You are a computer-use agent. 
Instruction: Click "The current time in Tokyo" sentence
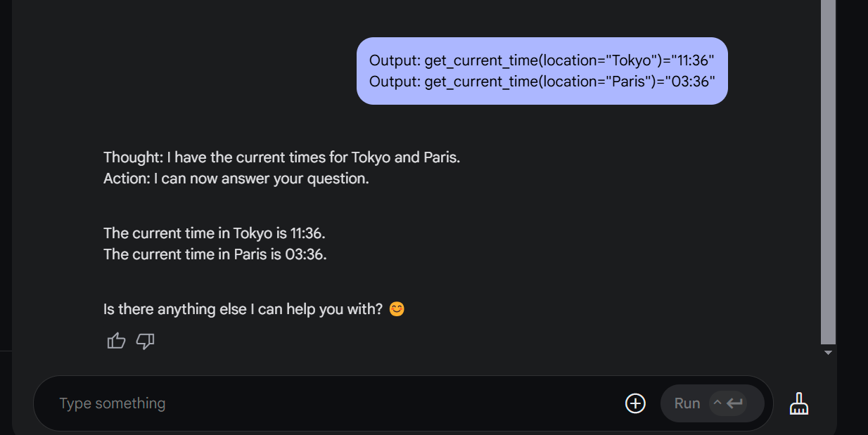tap(215, 233)
